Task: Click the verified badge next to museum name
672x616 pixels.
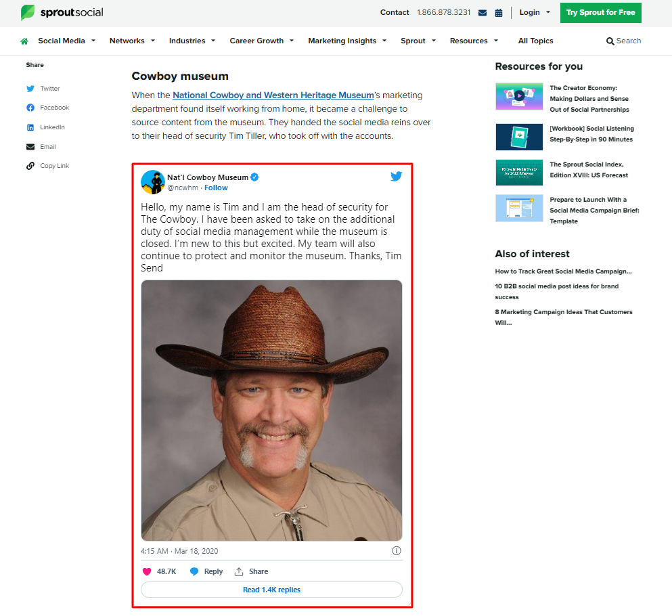Action: pos(254,177)
